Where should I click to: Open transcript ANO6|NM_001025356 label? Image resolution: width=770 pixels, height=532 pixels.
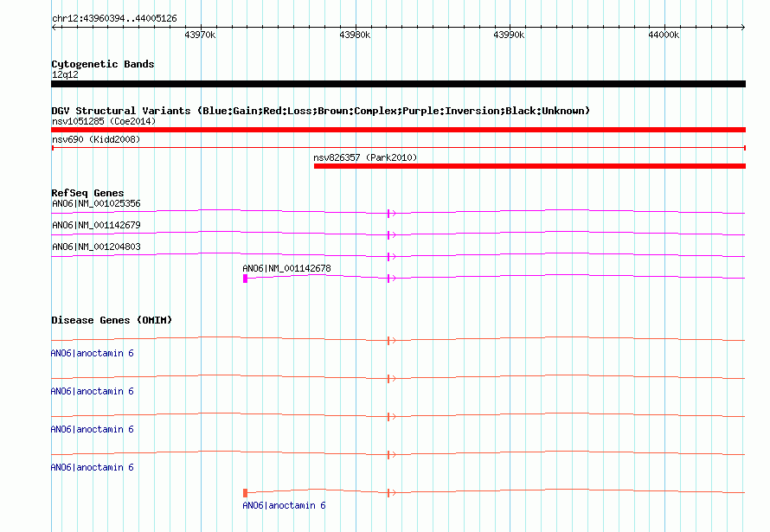pyautogui.click(x=96, y=203)
